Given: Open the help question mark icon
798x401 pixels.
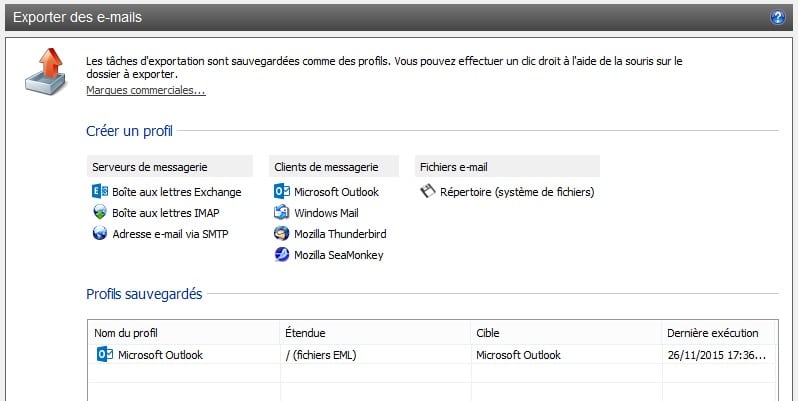Looking at the screenshot, I should [x=777, y=17].
